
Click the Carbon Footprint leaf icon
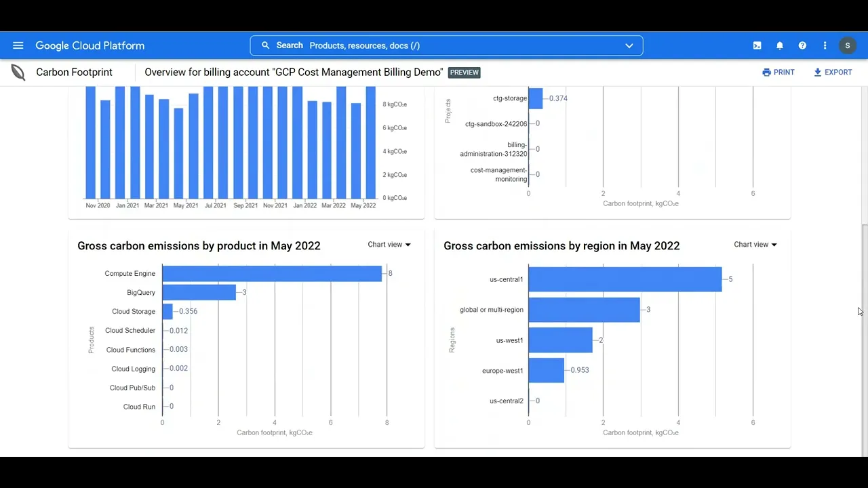18,73
